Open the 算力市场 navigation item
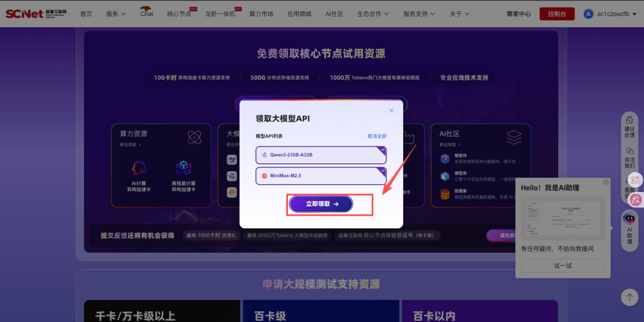This screenshot has width=644, height=322. [261, 14]
